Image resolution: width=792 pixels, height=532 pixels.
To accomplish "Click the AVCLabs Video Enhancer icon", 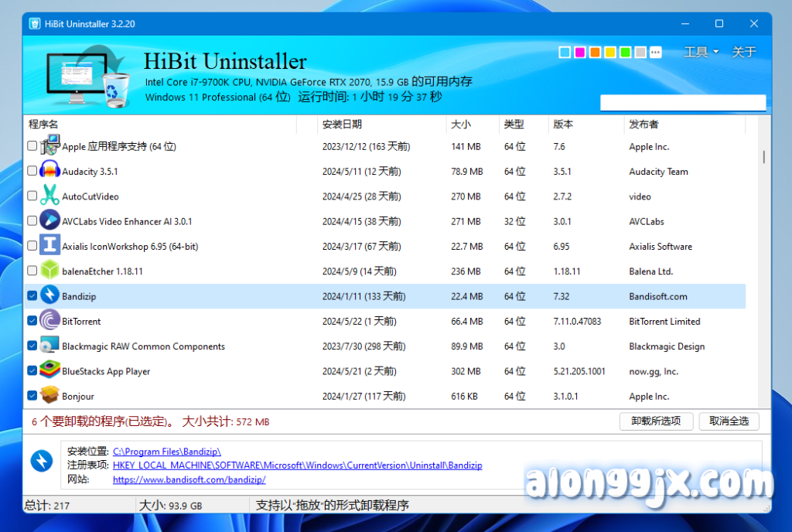I will [x=50, y=221].
